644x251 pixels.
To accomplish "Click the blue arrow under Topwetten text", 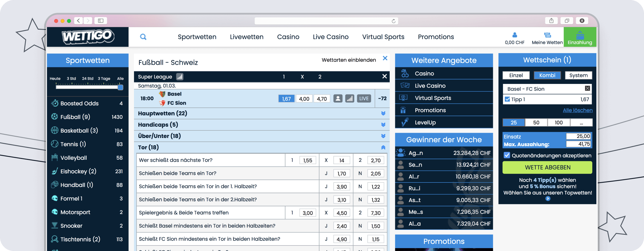I will point(548,199).
